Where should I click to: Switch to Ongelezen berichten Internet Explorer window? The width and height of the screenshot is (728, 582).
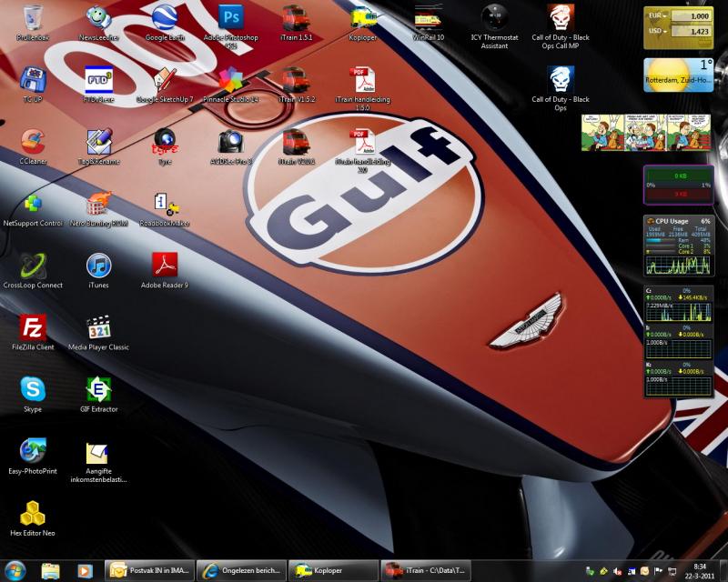click(x=241, y=570)
